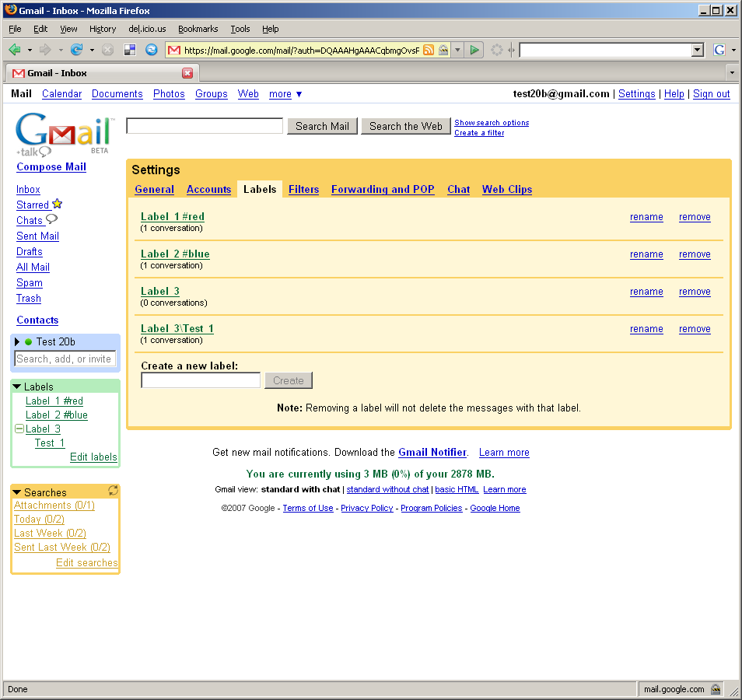Open Compose Mail
The width and height of the screenshot is (742, 700).
[51, 166]
